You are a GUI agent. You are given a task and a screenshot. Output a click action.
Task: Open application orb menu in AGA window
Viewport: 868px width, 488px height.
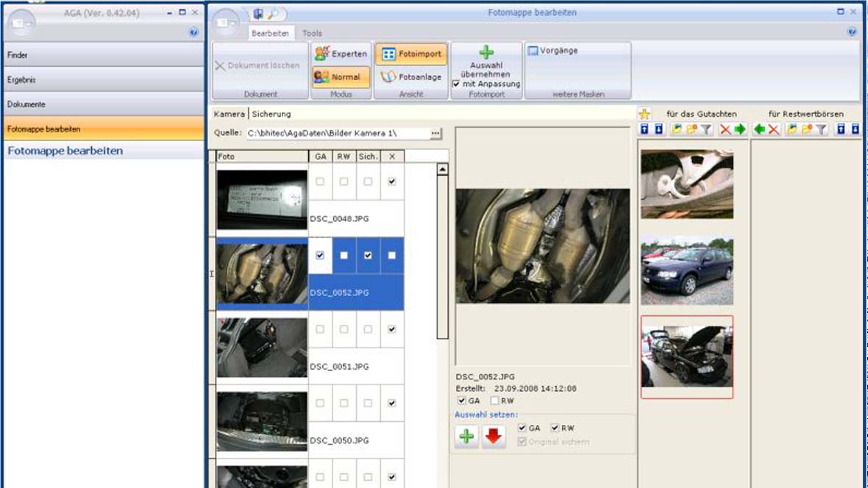tap(21, 24)
